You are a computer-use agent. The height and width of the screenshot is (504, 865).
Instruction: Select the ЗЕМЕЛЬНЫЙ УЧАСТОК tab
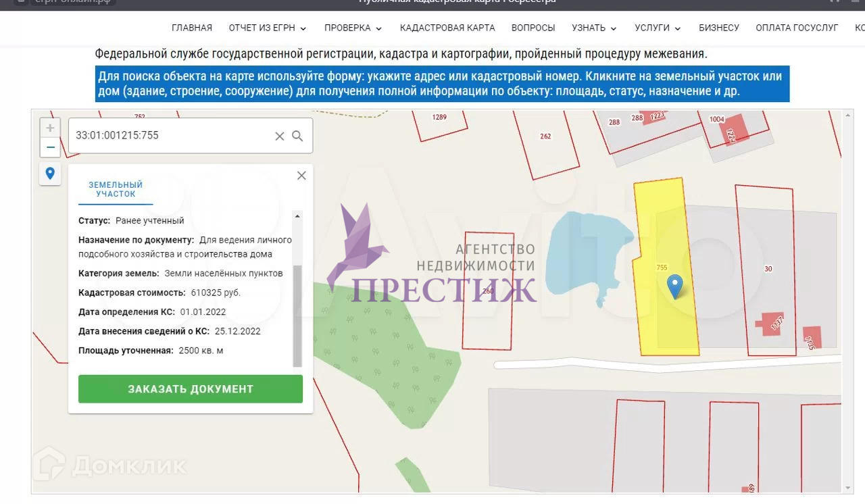(116, 189)
